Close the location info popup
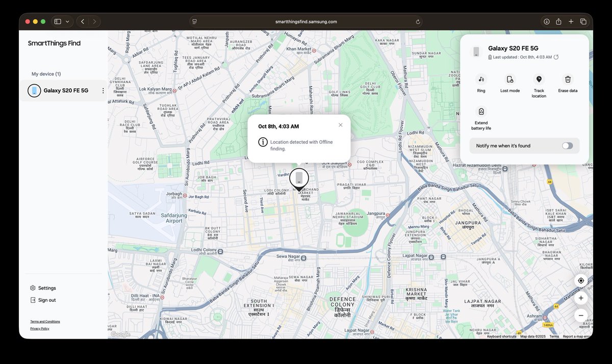 (x=340, y=125)
